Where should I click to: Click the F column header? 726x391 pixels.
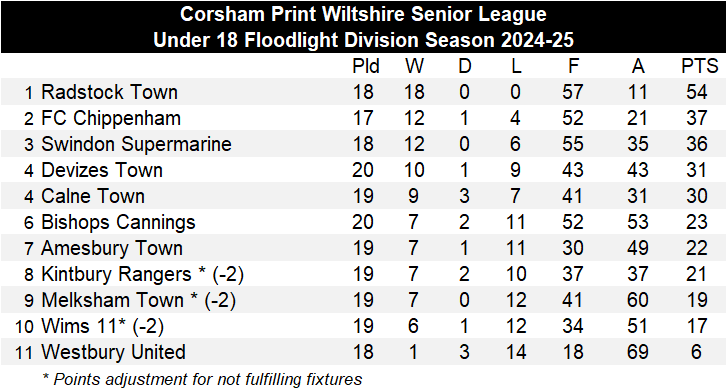573,66
